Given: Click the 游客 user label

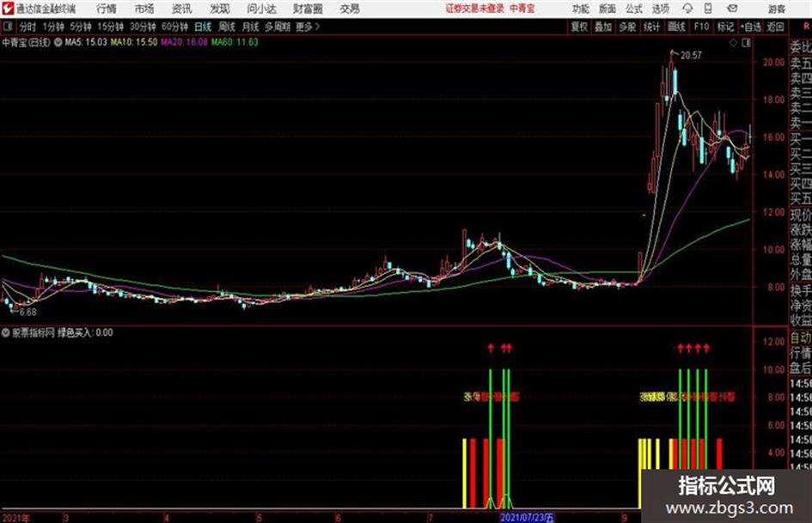Looking at the screenshot, I should [x=776, y=9].
